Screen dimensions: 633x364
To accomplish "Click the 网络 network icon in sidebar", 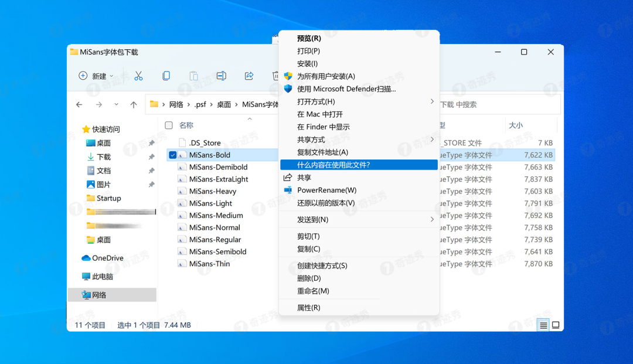I will [86, 295].
